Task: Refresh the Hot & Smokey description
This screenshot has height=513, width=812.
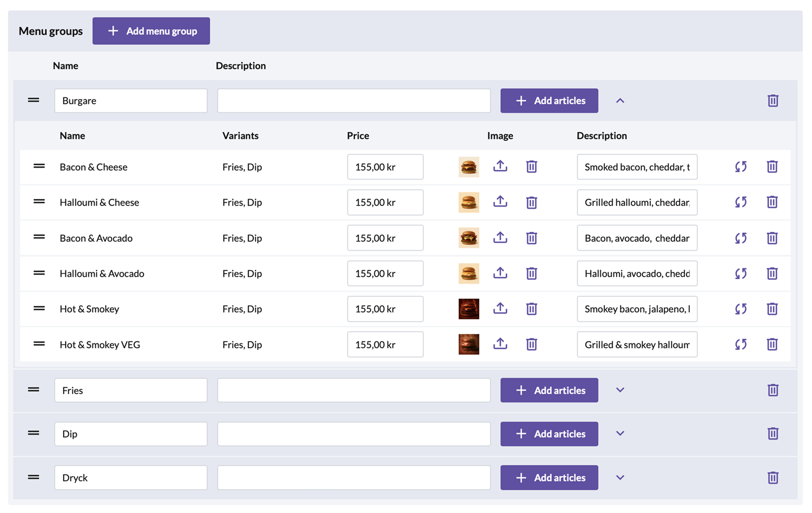Action: coord(740,308)
